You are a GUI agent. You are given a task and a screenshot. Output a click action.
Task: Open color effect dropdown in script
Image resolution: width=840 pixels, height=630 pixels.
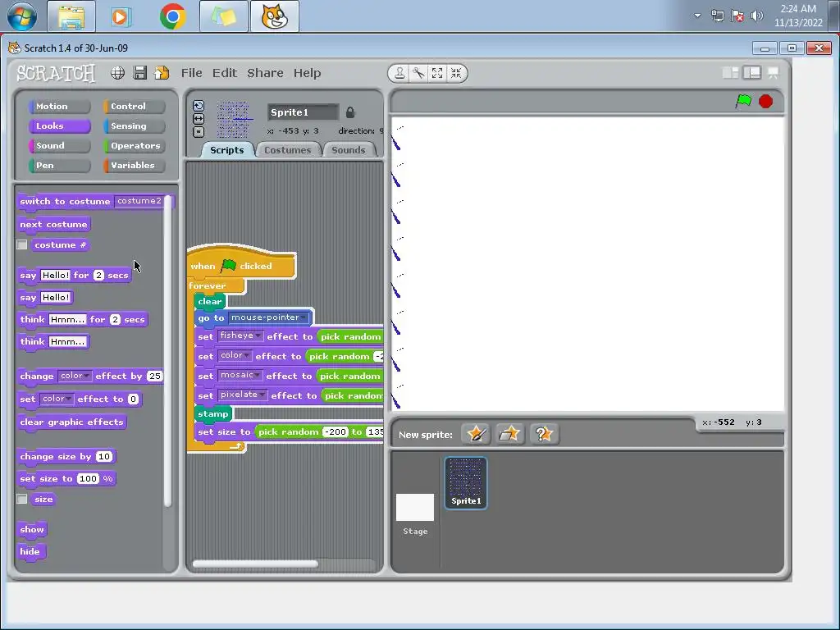click(235, 356)
